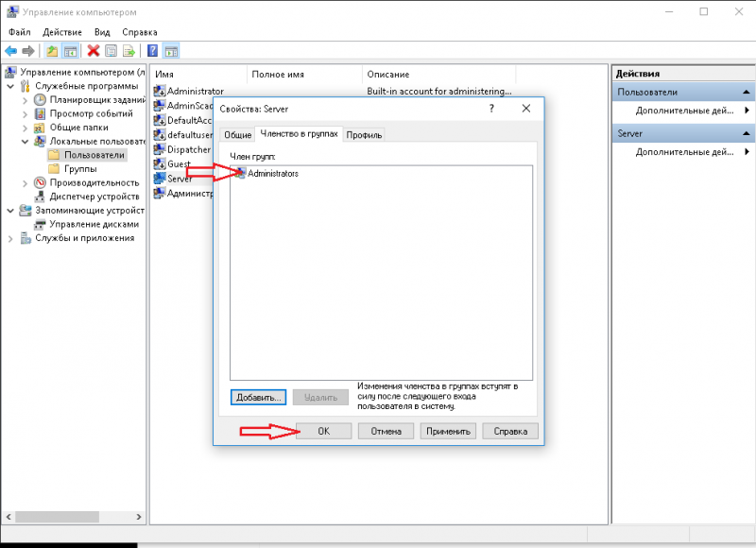Select the Группы folder in tree
The width and height of the screenshot is (756, 548).
tap(80, 168)
